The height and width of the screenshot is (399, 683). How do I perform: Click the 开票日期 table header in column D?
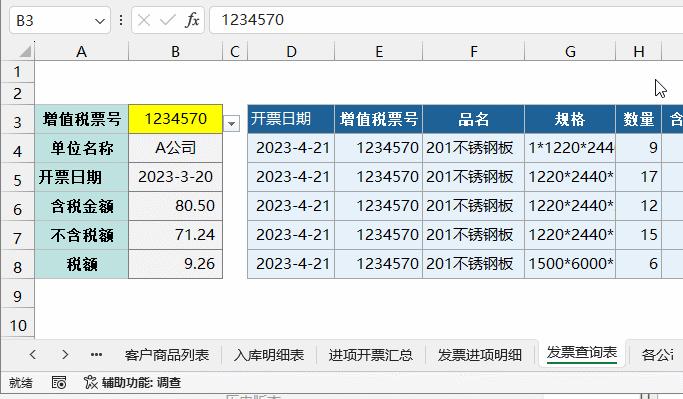point(291,119)
